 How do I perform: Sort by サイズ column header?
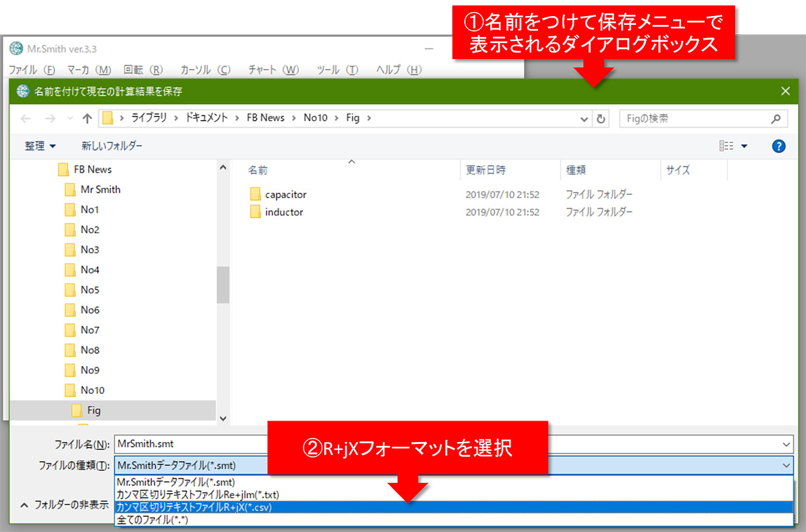tap(678, 171)
